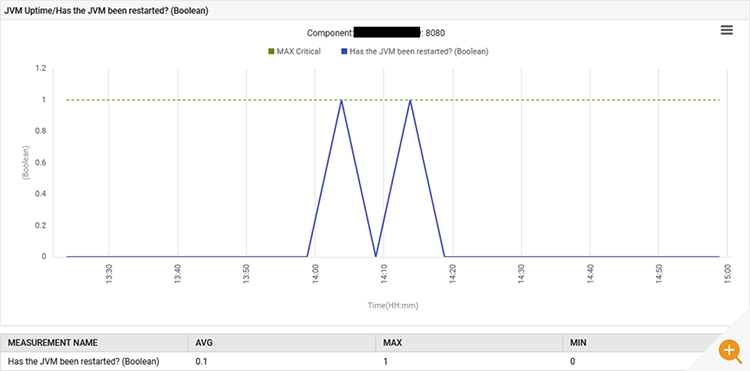Select the 15:00 time axis label
Viewport: 750px width, 371px height.
click(728, 274)
